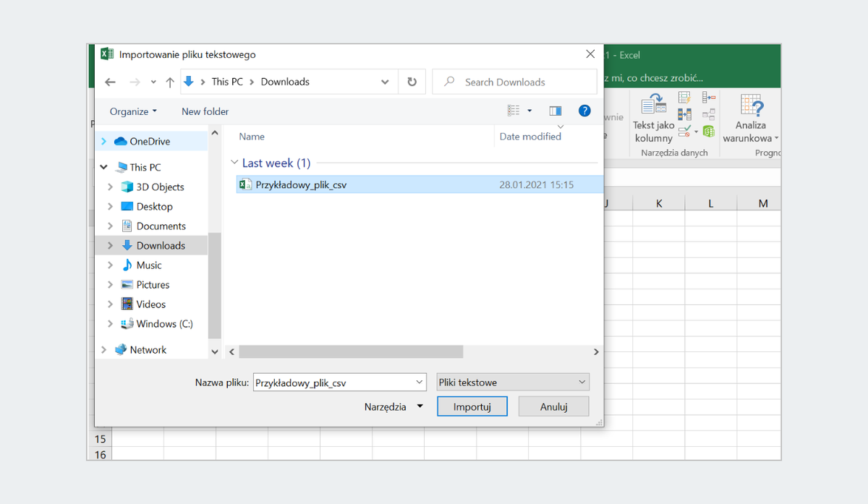The image size is (868, 504).
Task: Click the file list scroll right arrow
Action: point(596,351)
